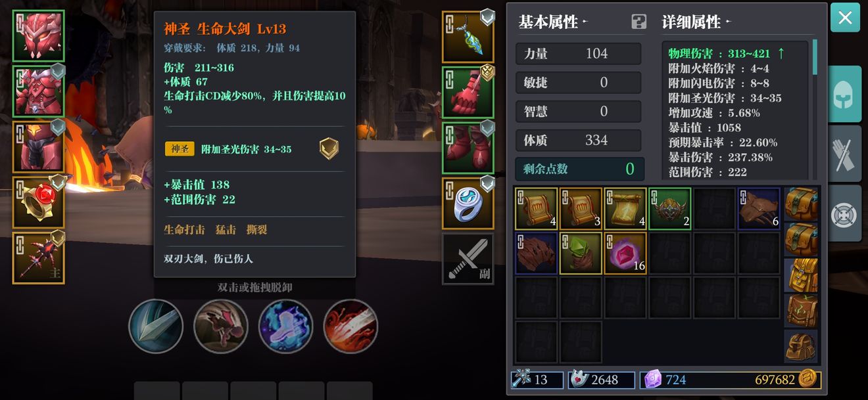The height and width of the screenshot is (400, 868).
Task: Switch to the gloves and sword tab
Action: click(x=844, y=154)
